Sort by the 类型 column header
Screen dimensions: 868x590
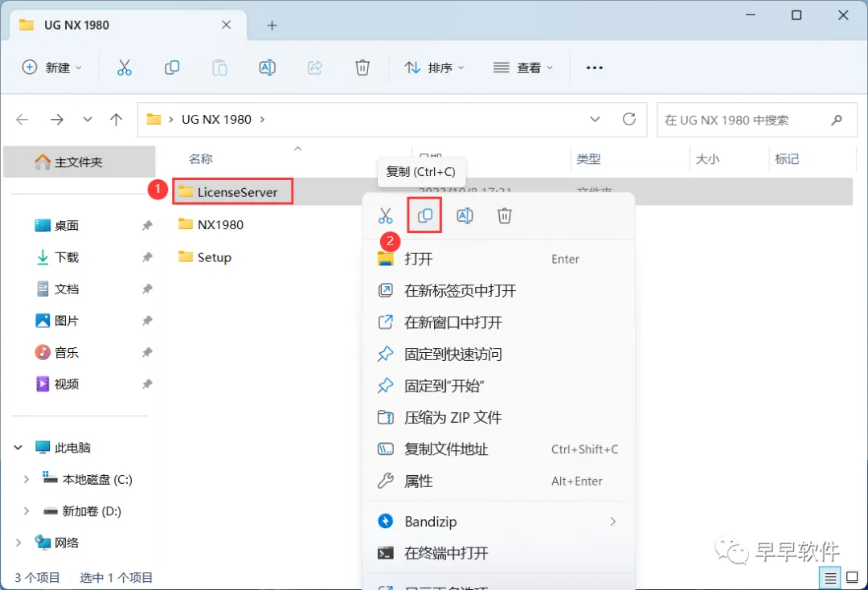pos(588,159)
